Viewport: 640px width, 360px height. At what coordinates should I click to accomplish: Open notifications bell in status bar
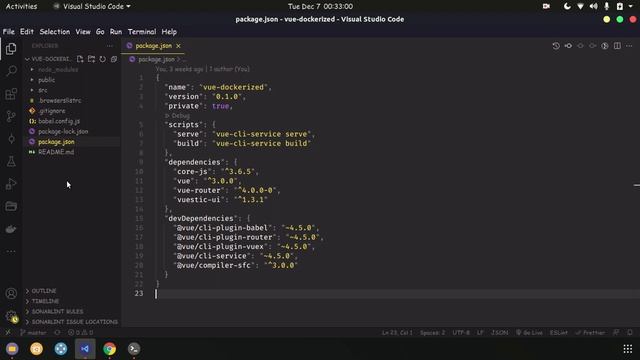630,333
